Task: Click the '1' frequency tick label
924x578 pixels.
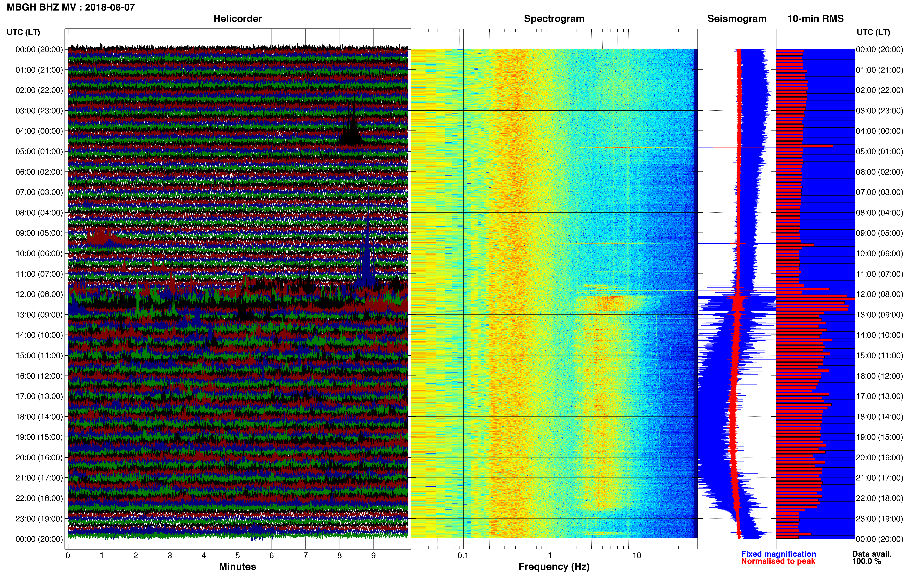Action: 550,555
